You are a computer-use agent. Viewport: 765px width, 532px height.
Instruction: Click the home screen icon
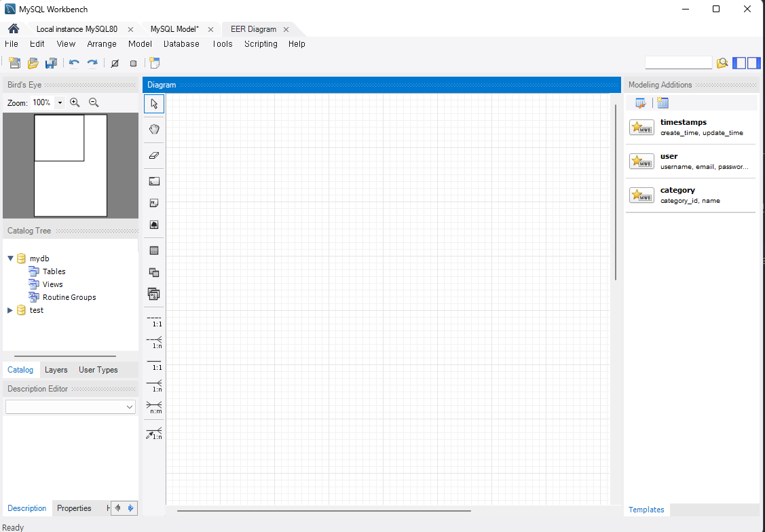click(x=14, y=28)
